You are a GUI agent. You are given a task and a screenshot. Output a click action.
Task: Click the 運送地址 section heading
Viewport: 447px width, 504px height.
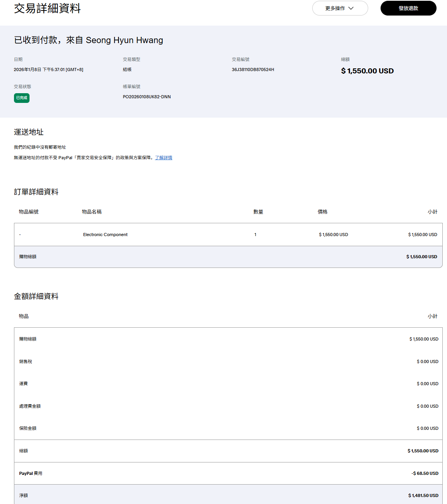(x=29, y=132)
